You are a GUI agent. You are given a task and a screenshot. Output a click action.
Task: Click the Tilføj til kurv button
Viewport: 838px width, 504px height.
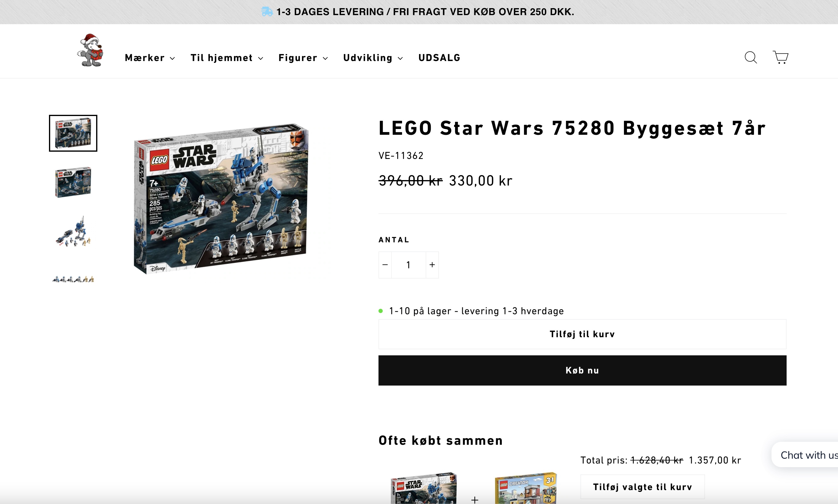pyautogui.click(x=582, y=334)
